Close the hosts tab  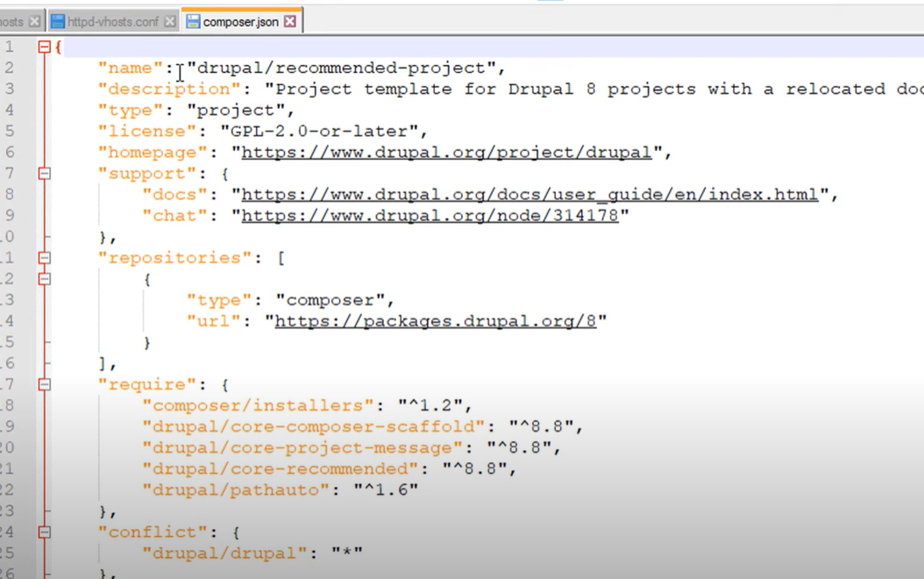[x=35, y=22]
